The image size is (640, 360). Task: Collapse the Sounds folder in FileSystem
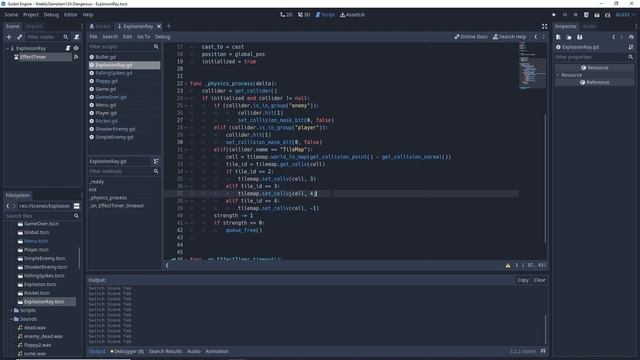click(11, 319)
